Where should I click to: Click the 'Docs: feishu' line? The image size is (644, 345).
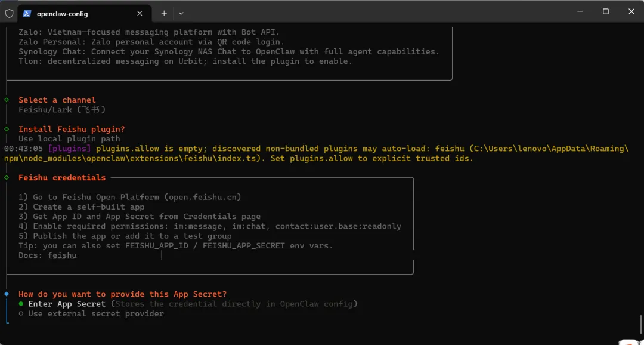coord(48,255)
